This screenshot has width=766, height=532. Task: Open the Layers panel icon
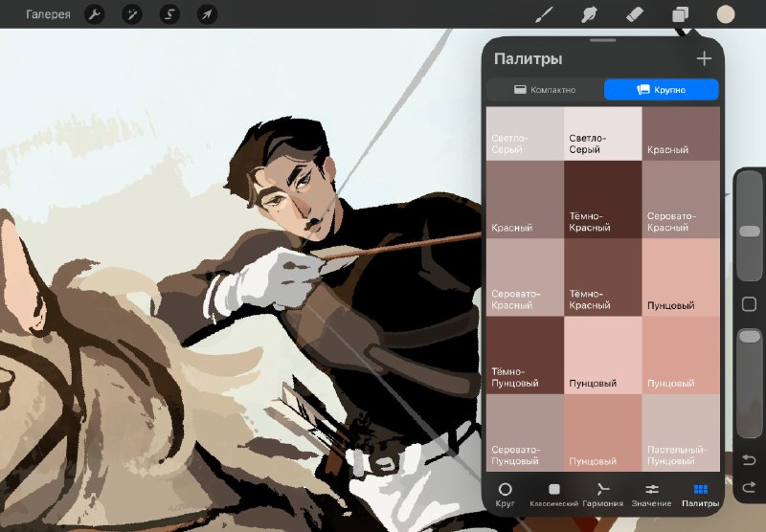pyautogui.click(x=680, y=14)
